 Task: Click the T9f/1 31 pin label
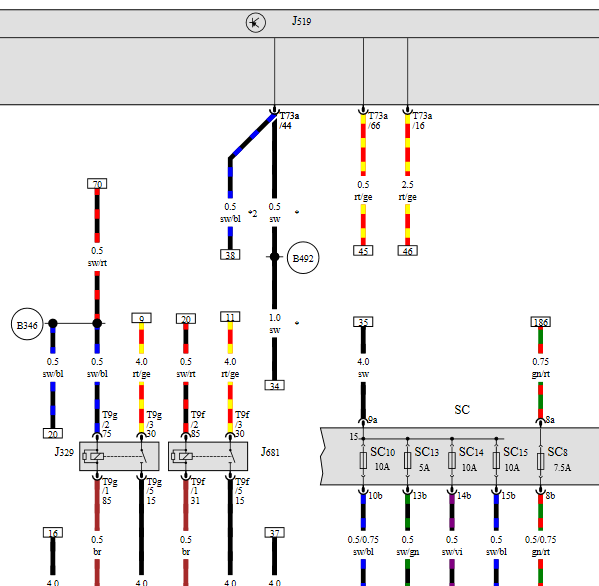click(x=198, y=491)
